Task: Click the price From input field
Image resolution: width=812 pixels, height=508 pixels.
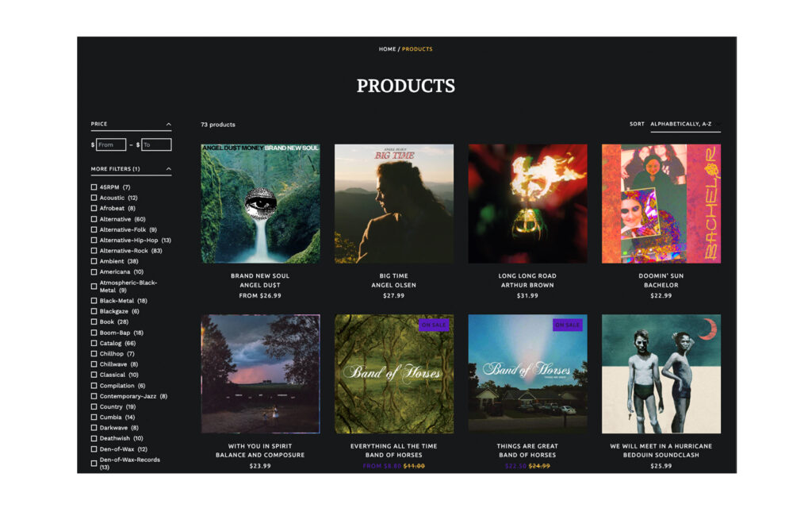Action: [x=111, y=144]
